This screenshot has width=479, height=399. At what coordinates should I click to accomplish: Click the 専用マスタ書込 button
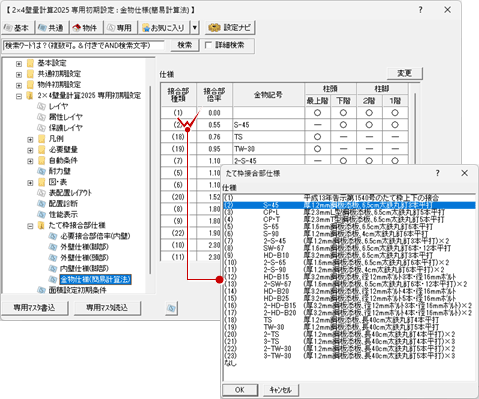tap(35, 308)
